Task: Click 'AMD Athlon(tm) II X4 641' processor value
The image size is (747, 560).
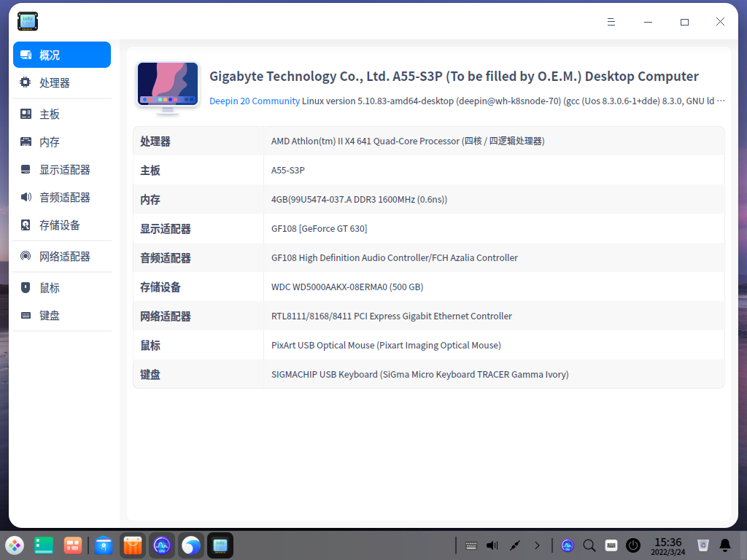Action: point(408,141)
